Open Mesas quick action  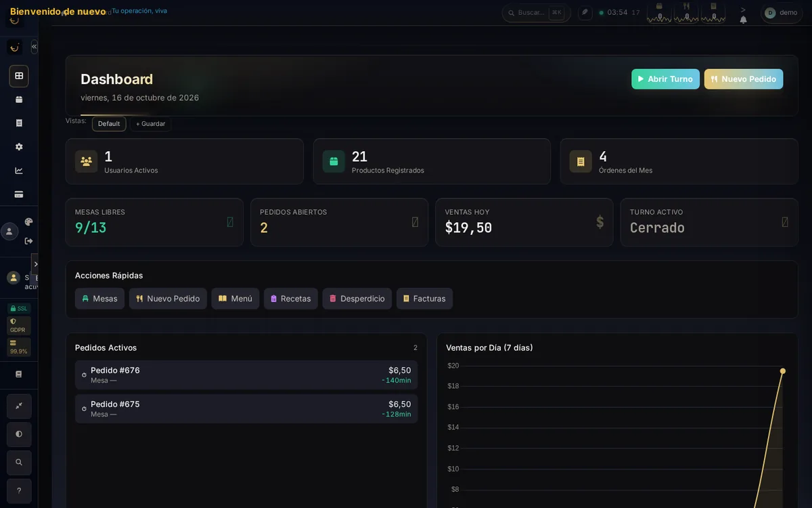pyautogui.click(x=99, y=299)
